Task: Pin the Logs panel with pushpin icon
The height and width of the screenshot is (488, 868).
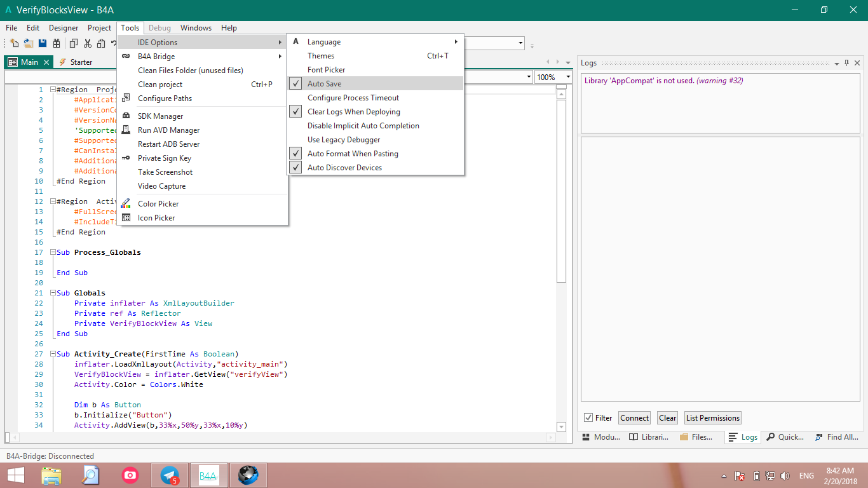Action: [846, 63]
